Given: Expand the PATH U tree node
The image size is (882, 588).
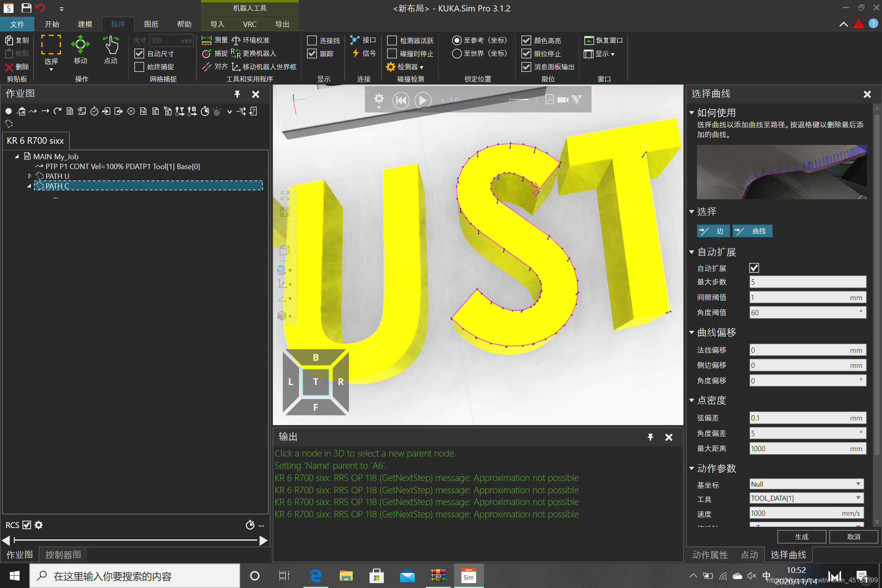Looking at the screenshot, I should click(x=30, y=176).
